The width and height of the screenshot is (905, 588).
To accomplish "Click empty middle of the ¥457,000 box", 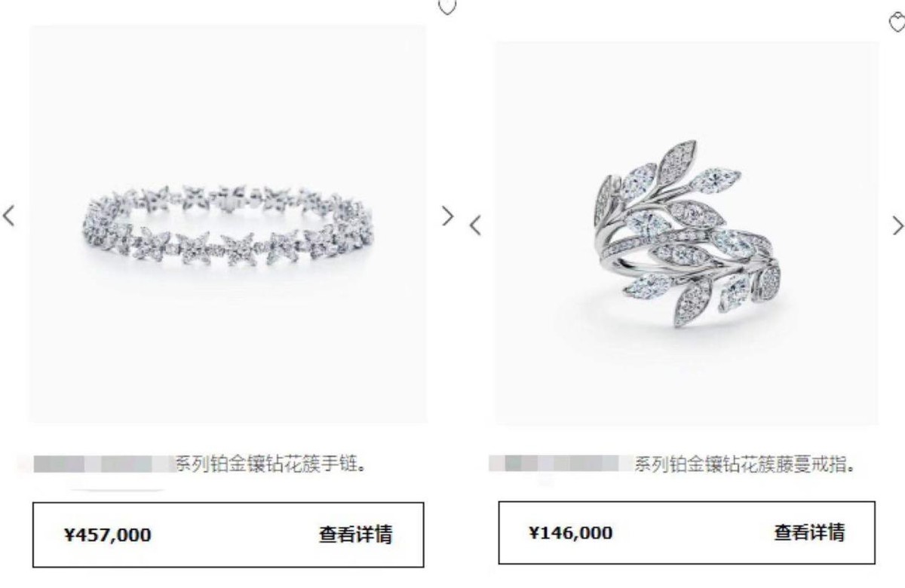I will (234, 534).
